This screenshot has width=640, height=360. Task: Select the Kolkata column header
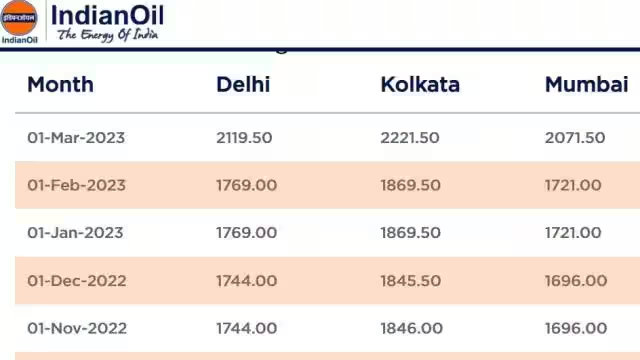pos(420,84)
